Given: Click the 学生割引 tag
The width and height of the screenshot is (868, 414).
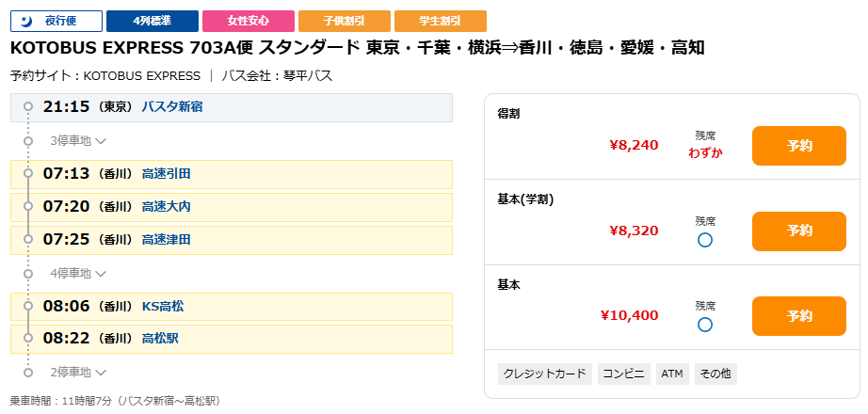Looking at the screenshot, I should (x=441, y=21).
